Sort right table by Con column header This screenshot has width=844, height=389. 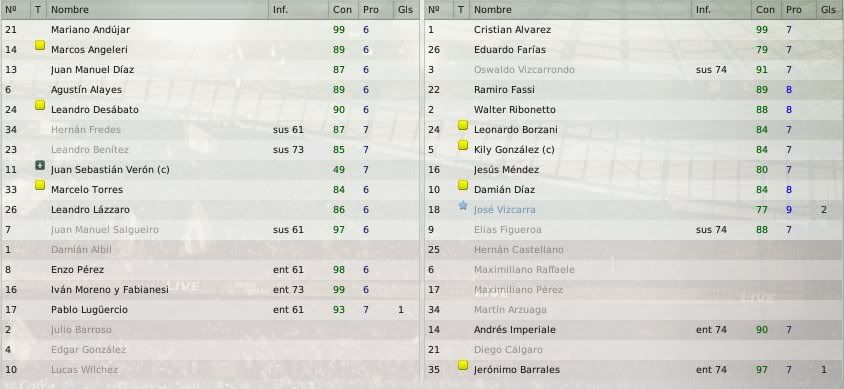[765, 10]
